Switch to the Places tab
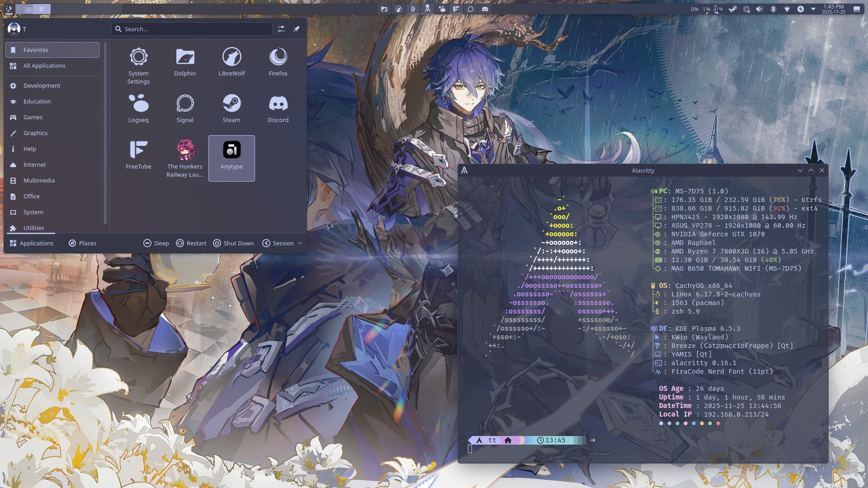 (x=83, y=243)
